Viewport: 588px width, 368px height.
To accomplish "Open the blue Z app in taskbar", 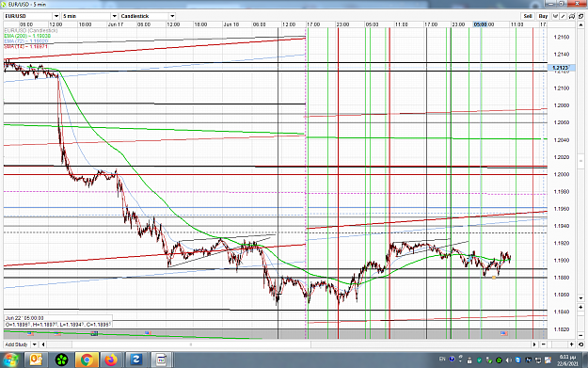I will pos(136,360).
